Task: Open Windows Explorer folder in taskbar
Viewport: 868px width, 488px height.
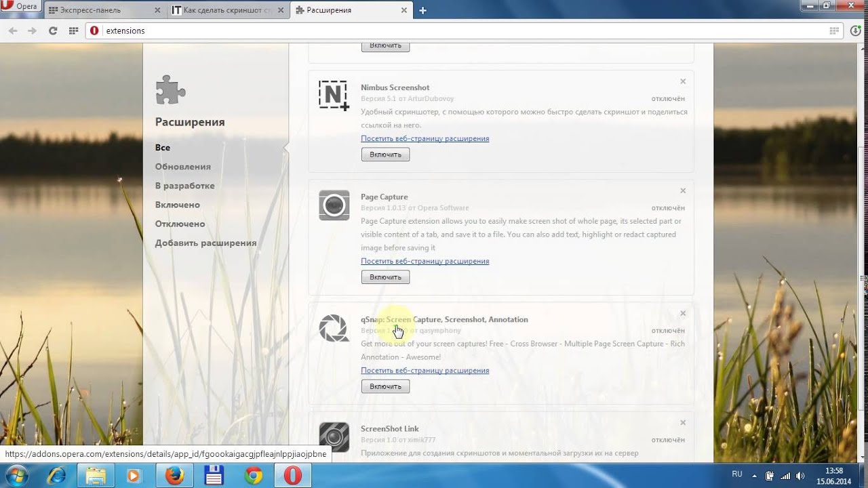Action: pos(96,476)
